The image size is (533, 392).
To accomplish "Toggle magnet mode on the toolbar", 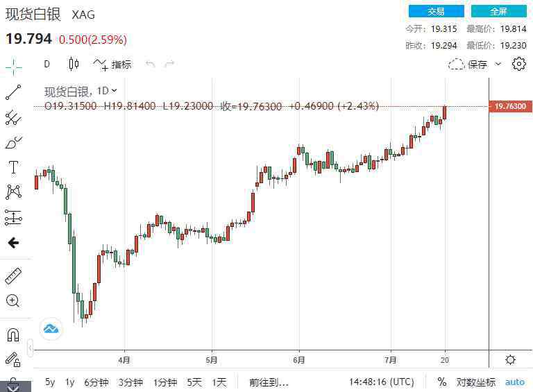I will click(13, 334).
